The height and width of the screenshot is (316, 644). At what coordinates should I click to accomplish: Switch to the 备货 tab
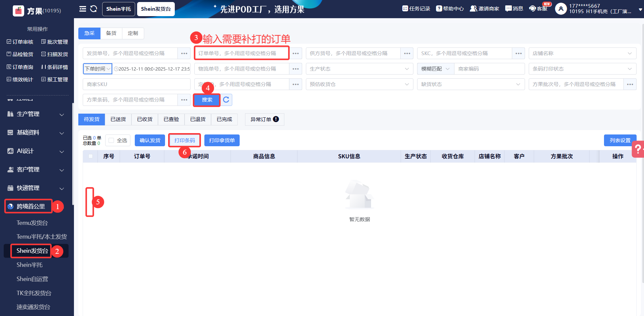tap(111, 33)
